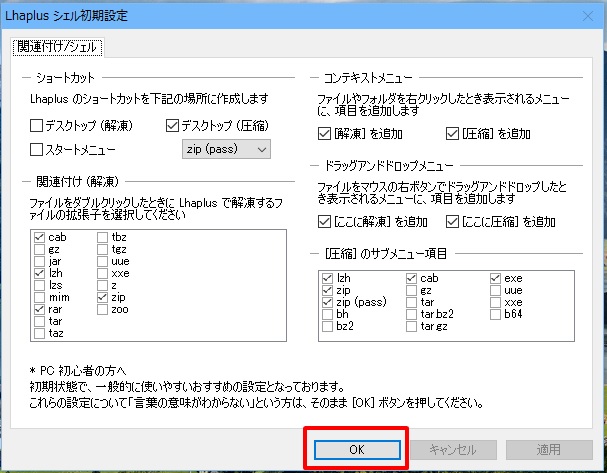Uncheck [解凍] を追加 in context menu section
The width and height of the screenshot is (607, 473).
324,134
